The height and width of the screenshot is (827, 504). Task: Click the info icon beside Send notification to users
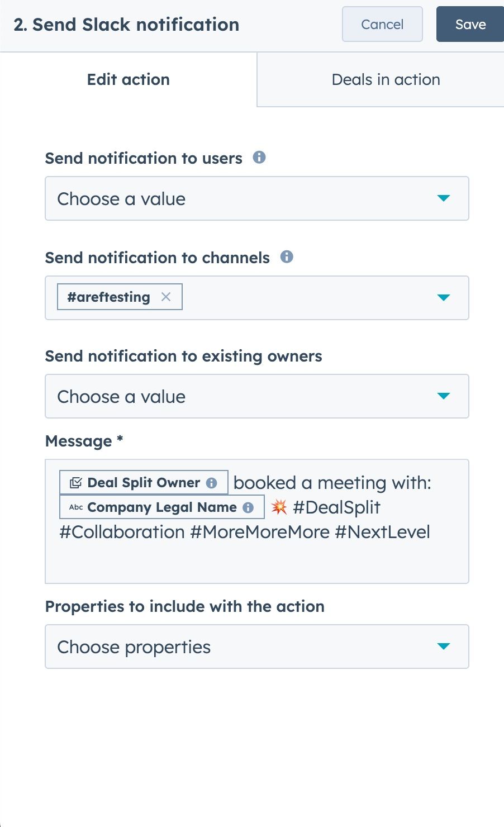260,158
